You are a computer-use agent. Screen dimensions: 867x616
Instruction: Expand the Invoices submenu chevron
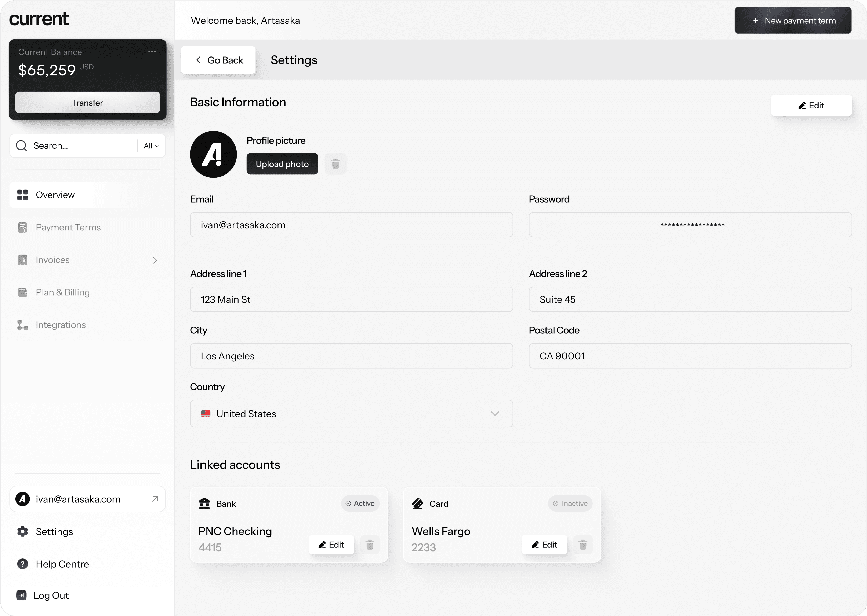click(155, 260)
